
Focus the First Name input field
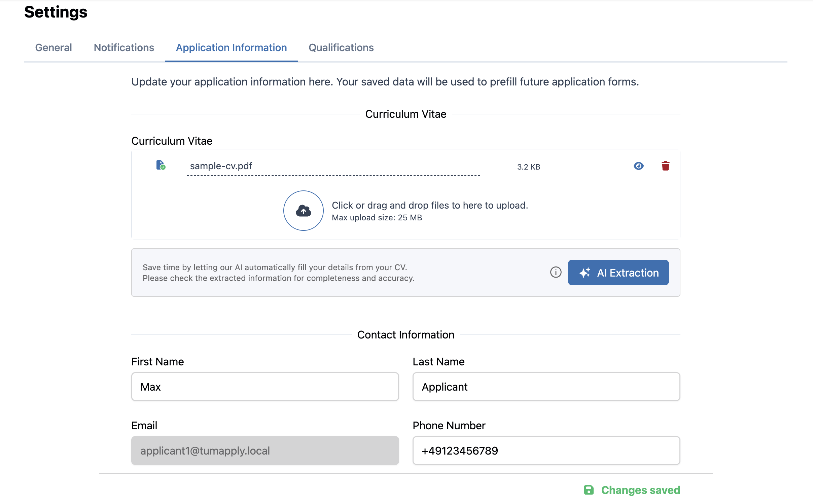[265, 387]
